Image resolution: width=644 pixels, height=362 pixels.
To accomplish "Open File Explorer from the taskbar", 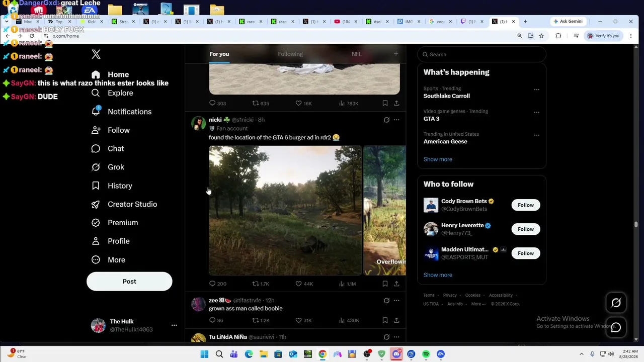I will (263, 354).
